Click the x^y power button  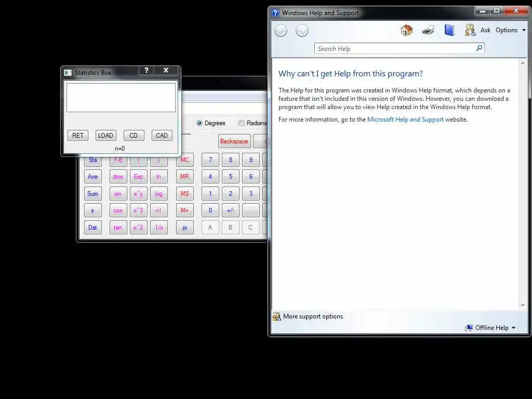[138, 194]
